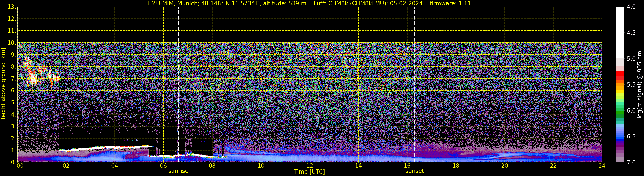
Task: Click the y-axis tick label '3.'
Action: click(x=13, y=127)
